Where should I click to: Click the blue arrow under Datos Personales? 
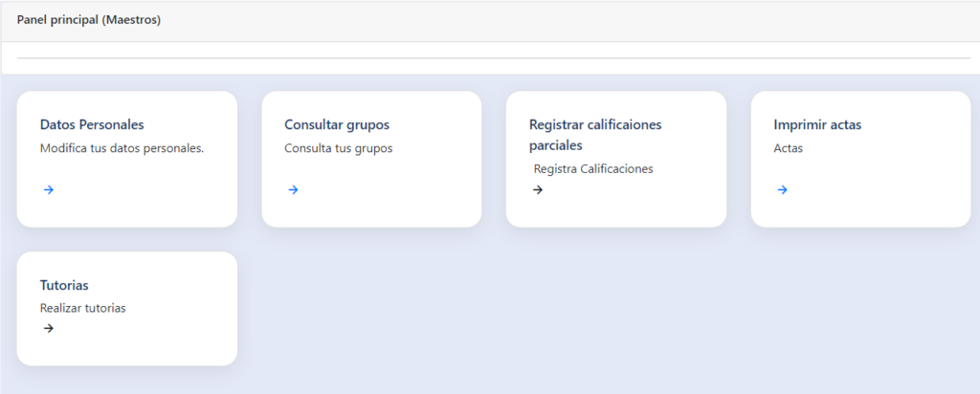tap(49, 189)
